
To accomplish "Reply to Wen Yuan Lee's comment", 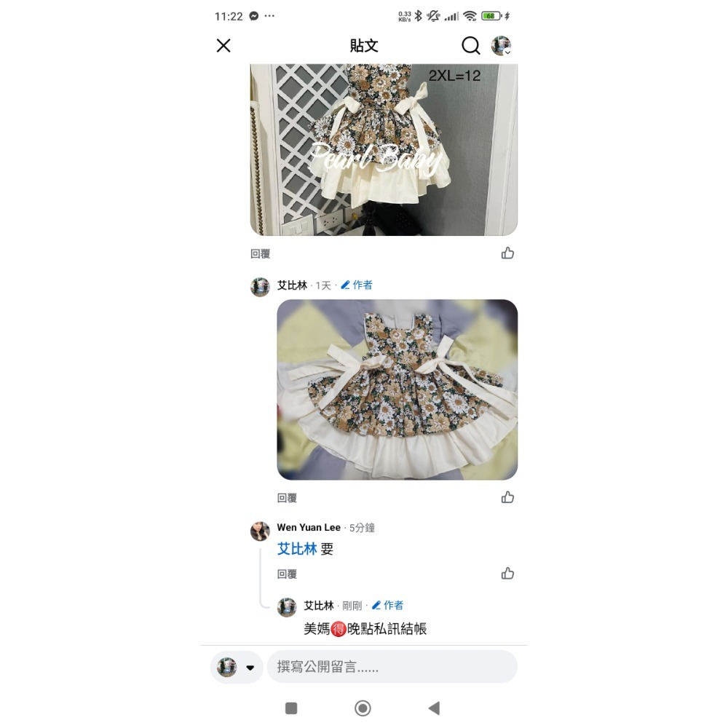I will click(x=287, y=574).
